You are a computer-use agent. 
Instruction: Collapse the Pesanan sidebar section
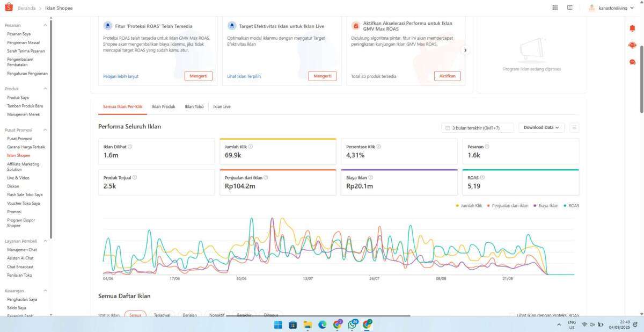click(x=45, y=25)
